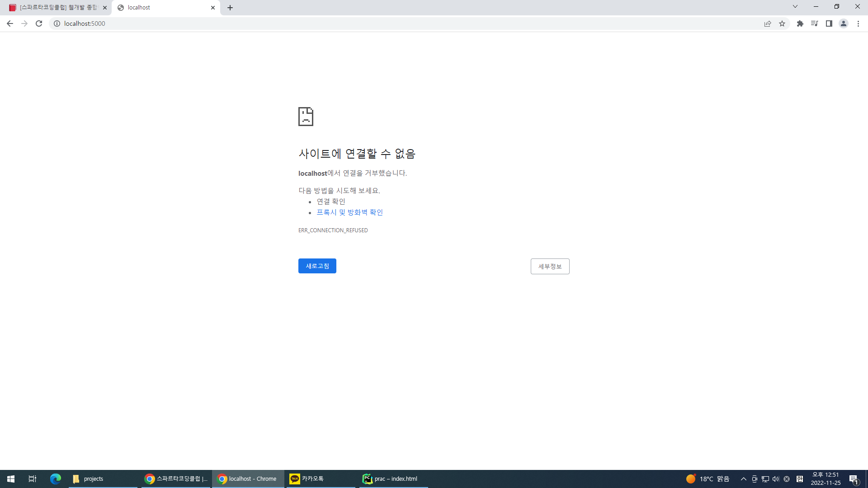The image size is (868, 488).
Task: Click the heading 사이트에 연결할 수 없음
Action: (357, 154)
